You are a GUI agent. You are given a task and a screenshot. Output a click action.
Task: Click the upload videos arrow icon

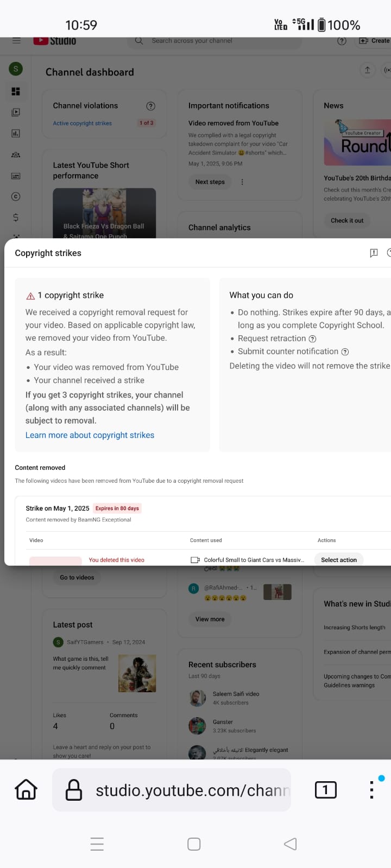click(367, 70)
